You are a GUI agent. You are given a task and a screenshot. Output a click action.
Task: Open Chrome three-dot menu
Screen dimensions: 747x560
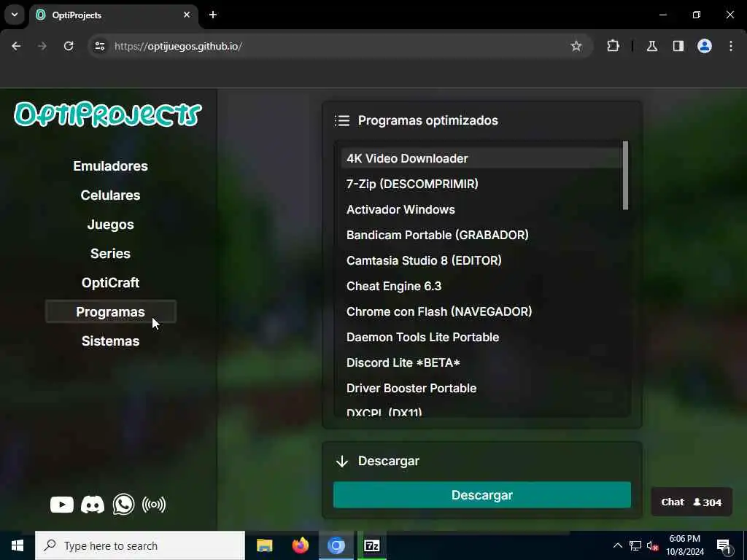click(731, 46)
